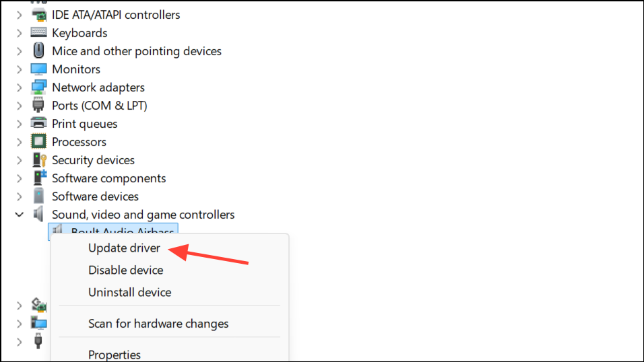The image size is (644, 362).
Task: Click the Network adapters icon
Action: [x=39, y=87]
